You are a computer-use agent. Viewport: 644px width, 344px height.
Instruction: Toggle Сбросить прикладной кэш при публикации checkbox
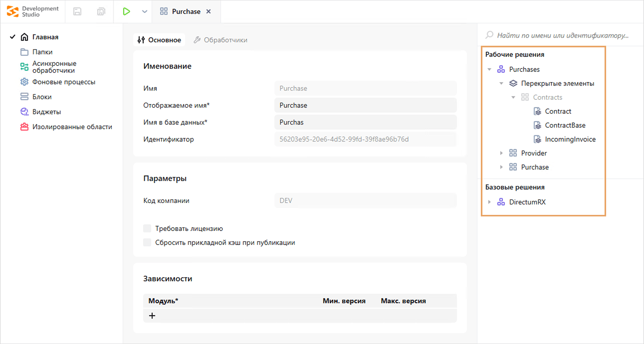pyautogui.click(x=147, y=243)
